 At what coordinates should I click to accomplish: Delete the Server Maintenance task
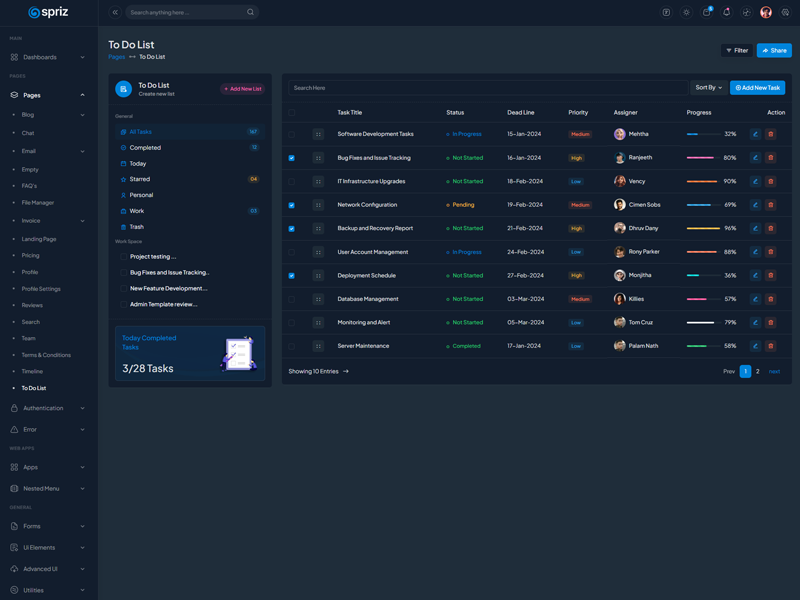pyautogui.click(x=771, y=346)
